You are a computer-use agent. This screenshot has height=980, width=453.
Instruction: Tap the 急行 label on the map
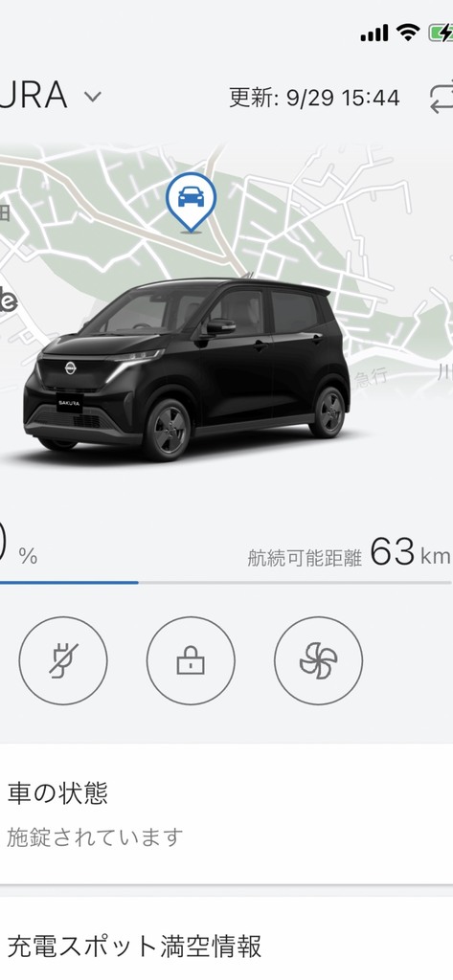(371, 377)
